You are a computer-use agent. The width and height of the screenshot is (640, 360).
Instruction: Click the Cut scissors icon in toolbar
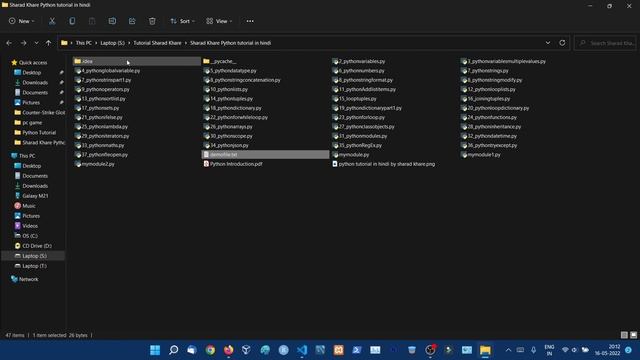[52, 21]
